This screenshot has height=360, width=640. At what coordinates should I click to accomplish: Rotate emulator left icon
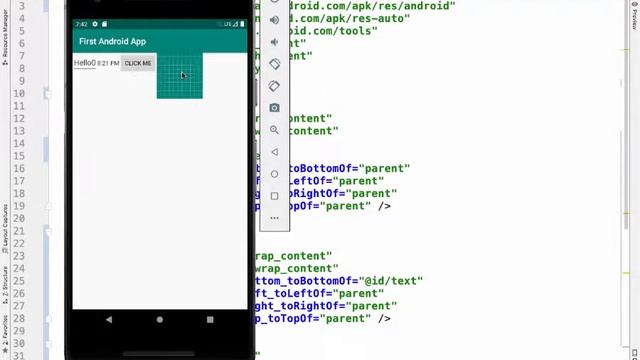click(274, 64)
